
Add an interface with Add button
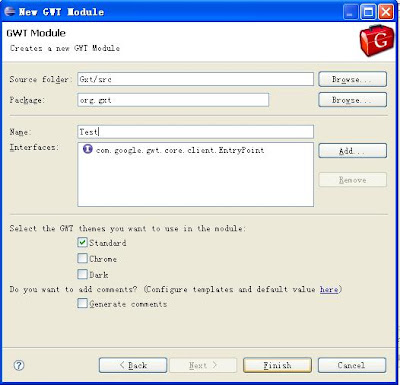[x=353, y=151]
